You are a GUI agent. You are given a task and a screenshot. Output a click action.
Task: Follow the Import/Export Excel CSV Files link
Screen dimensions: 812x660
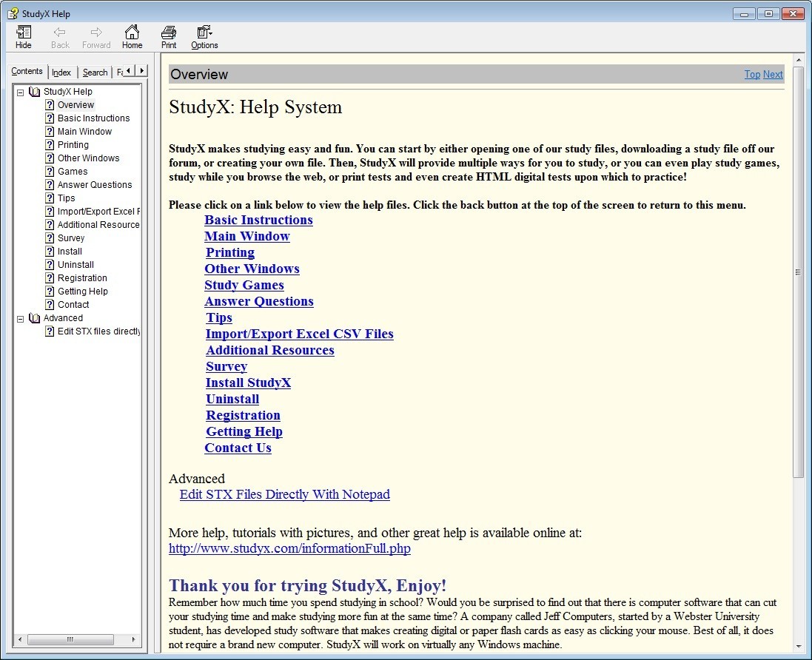pos(299,334)
